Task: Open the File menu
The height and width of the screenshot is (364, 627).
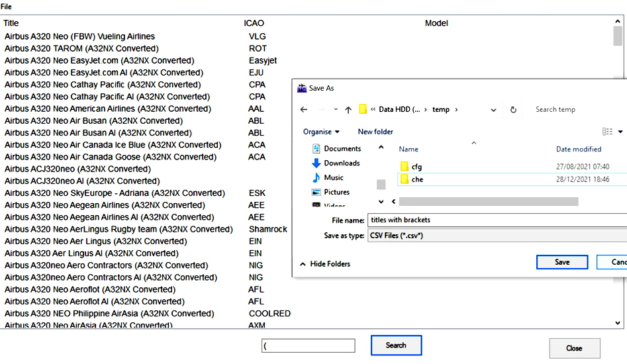Action: [x=6, y=7]
